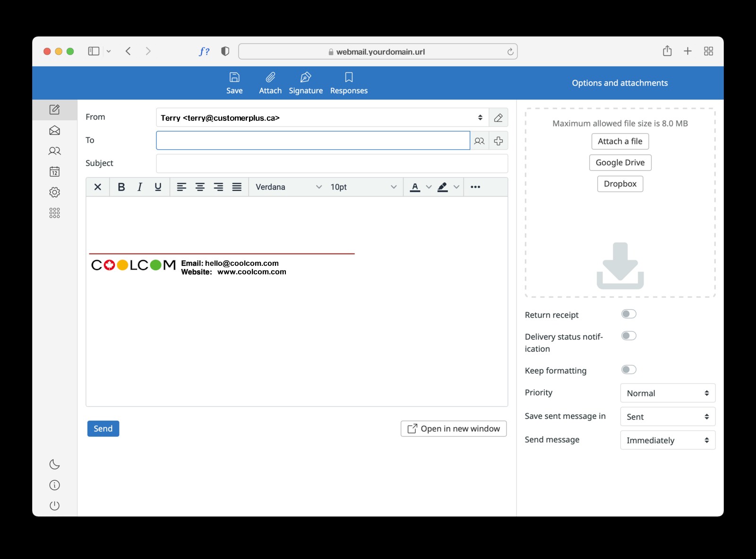
Task: Switch to dark mode moon icon
Action: [x=55, y=465]
